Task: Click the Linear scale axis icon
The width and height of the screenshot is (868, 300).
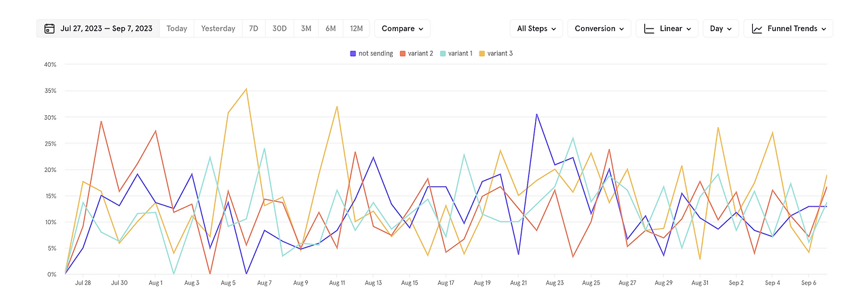Action: 649,28
